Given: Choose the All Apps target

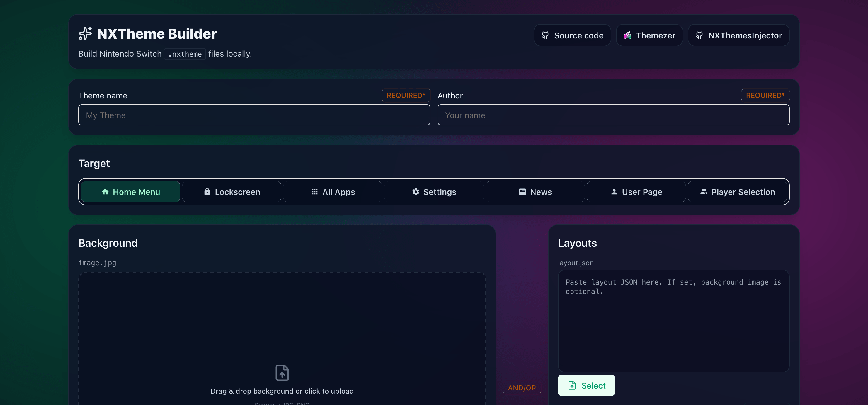Looking at the screenshot, I should point(333,192).
